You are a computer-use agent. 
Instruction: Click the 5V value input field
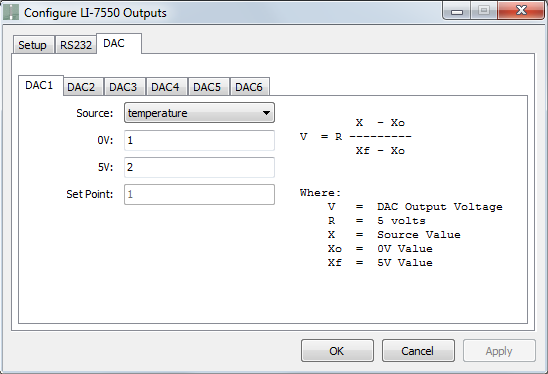[x=199, y=167]
